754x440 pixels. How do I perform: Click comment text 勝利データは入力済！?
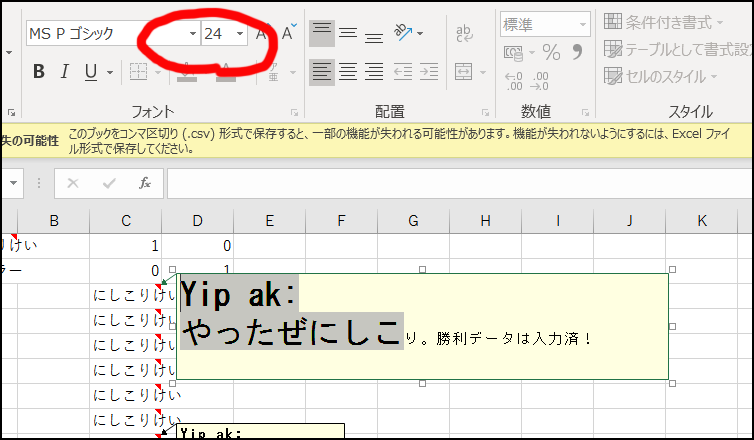point(514,339)
